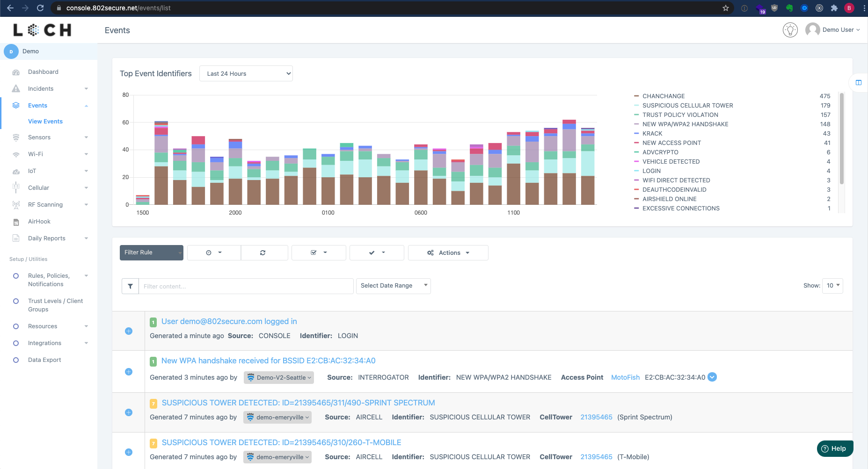Open the side panel toggle icon at right edge
Image resolution: width=868 pixels, height=469 pixels.
point(859,83)
